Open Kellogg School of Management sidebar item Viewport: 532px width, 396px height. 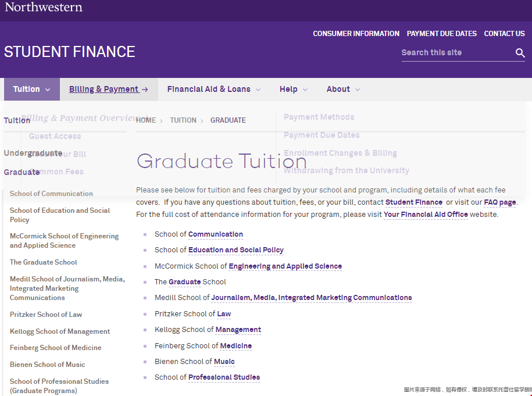pyautogui.click(x=60, y=331)
